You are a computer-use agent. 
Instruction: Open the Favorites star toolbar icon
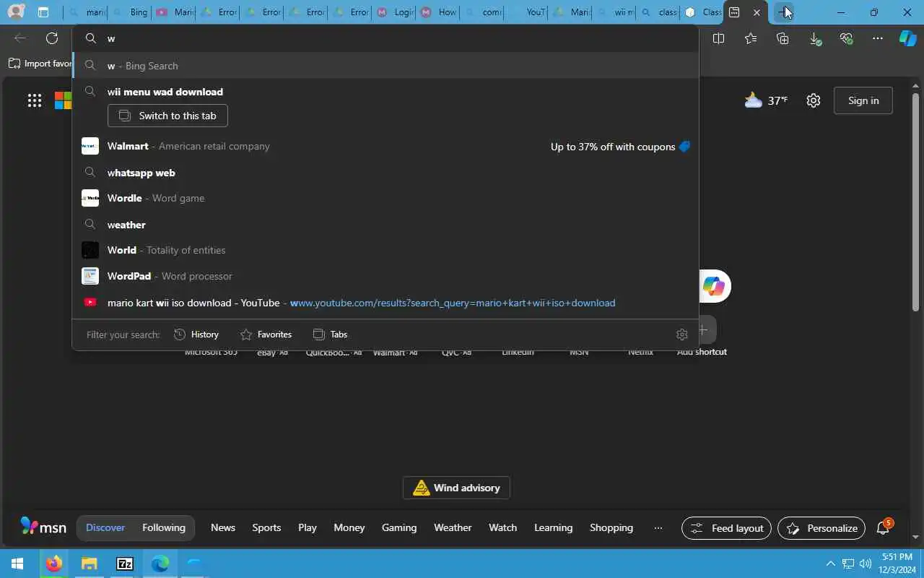click(751, 38)
